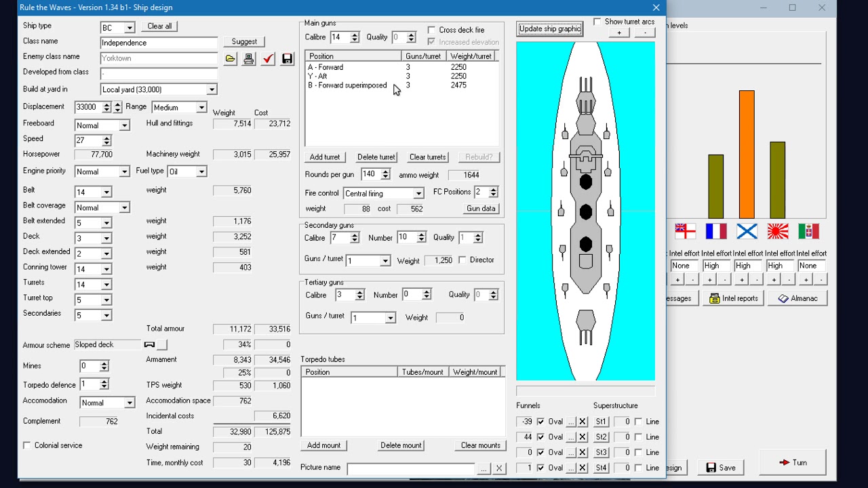Viewport: 868px width, 488px height.
Task: Click the Class name input field
Action: [x=159, y=43]
